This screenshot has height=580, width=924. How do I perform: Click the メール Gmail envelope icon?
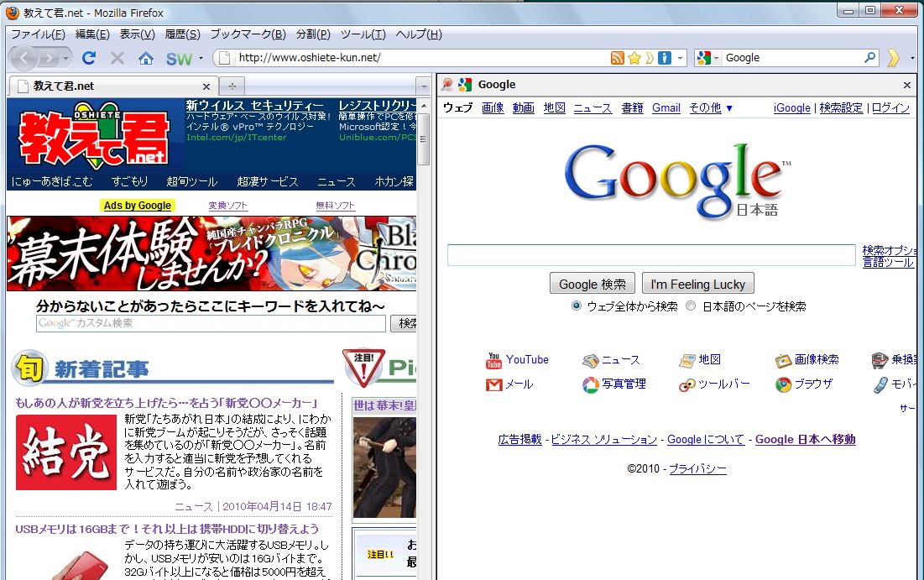[x=493, y=385]
